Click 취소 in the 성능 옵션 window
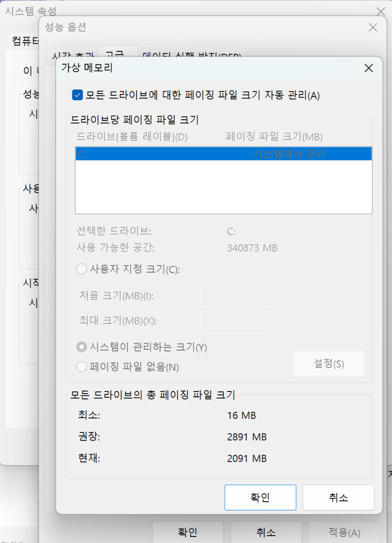This screenshot has width=392, height=543. [266, 532]
